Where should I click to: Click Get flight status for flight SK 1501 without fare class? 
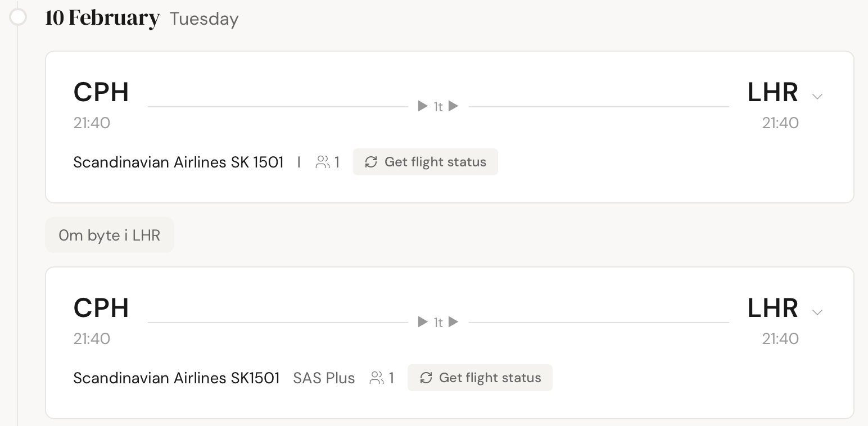[x=425, y=162]
